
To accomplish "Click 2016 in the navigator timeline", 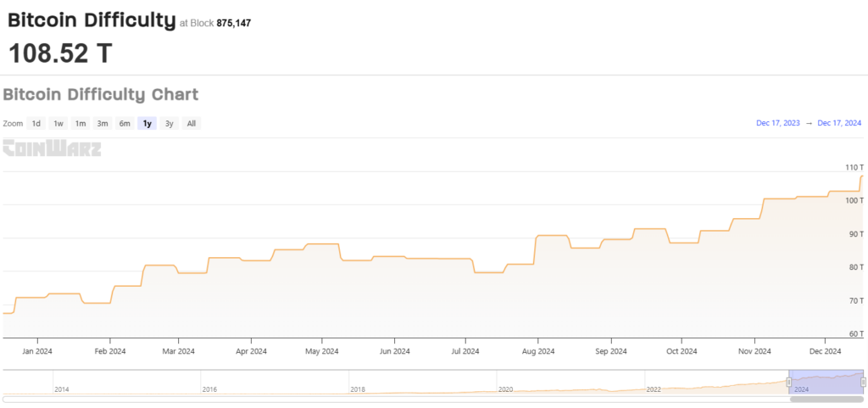I will pos(210,389).
